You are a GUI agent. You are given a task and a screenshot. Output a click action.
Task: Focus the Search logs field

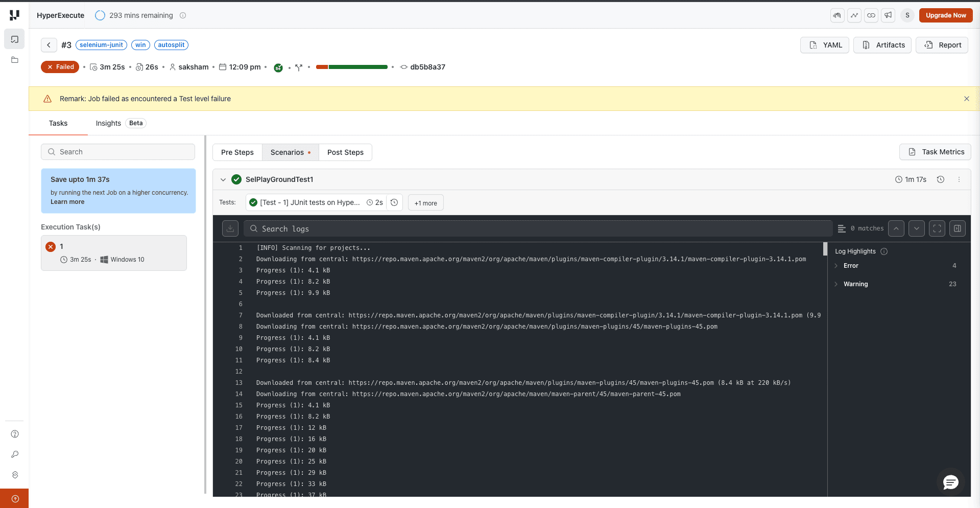(538, 228)
